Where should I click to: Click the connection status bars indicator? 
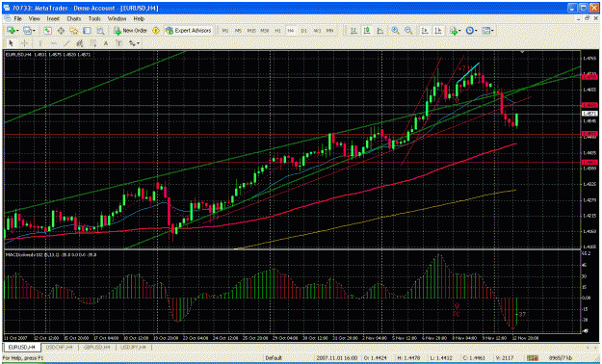point(532,358)
